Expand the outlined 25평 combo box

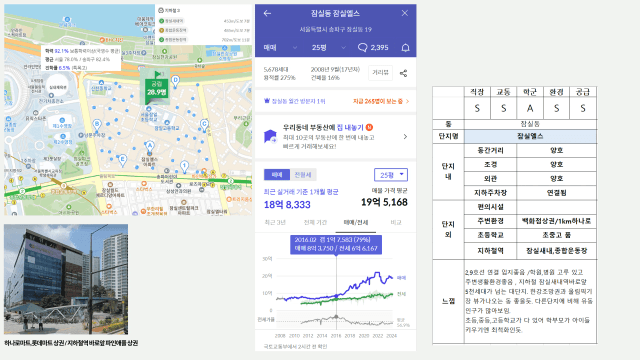tap(391, 175)
